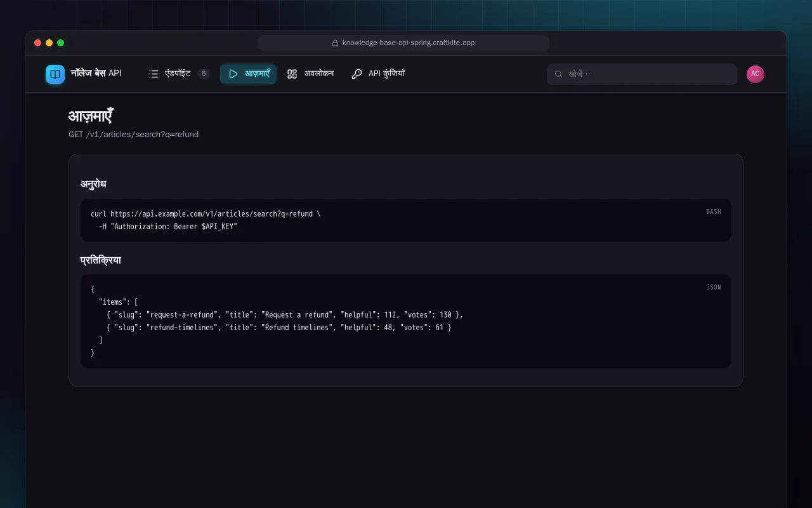This screenshot has height=508, width=812.
Task: Click the नॉलेज बेस API brand name
Action: click(x=96, y=74)
